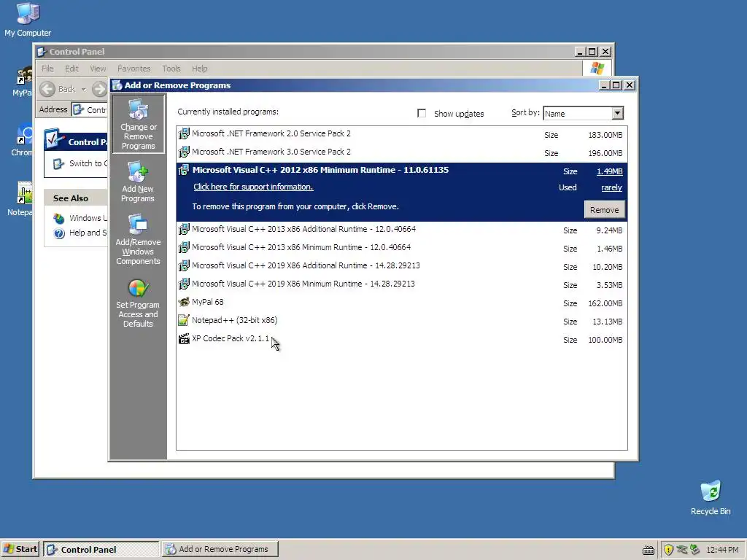Open the Tools menu in Control Panel
This screenshot has width=747, height=560.
171,69
